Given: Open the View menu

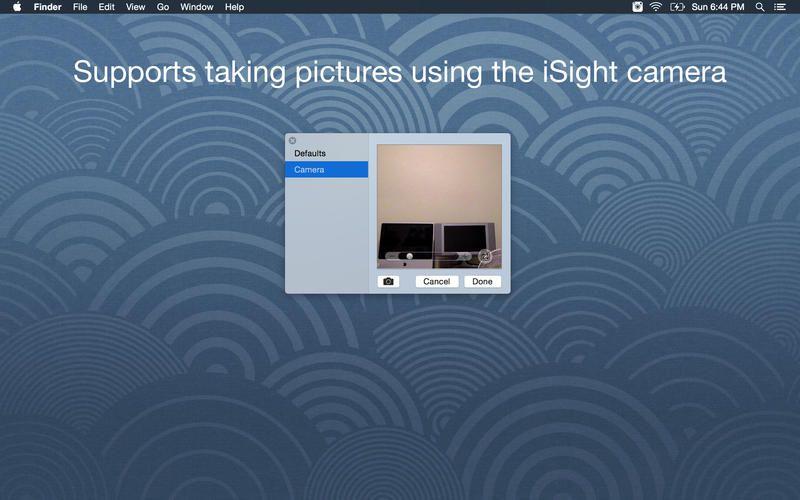Looking at the screenshot, I should (135, 7).
